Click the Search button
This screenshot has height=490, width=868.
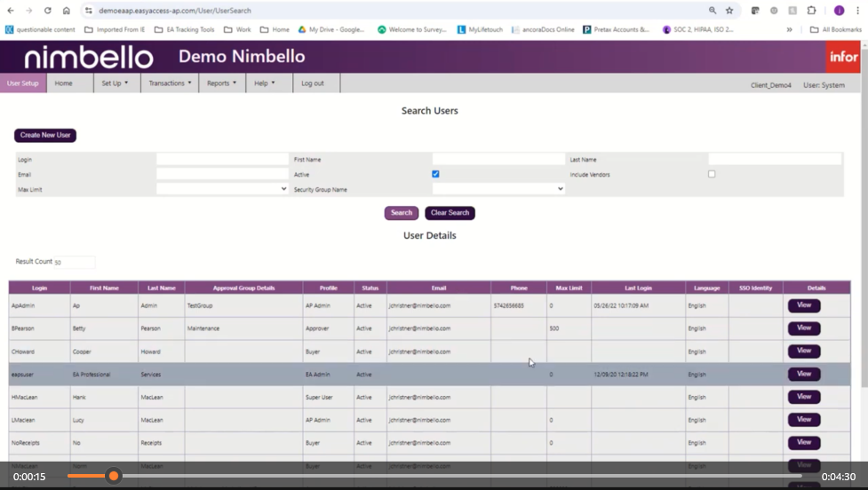click(402, 213)
